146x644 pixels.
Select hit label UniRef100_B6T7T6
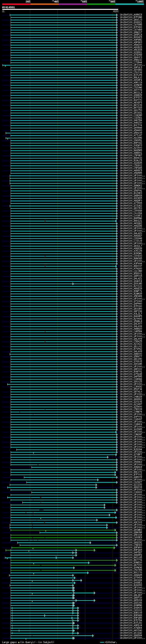click(x=131, y=560)
